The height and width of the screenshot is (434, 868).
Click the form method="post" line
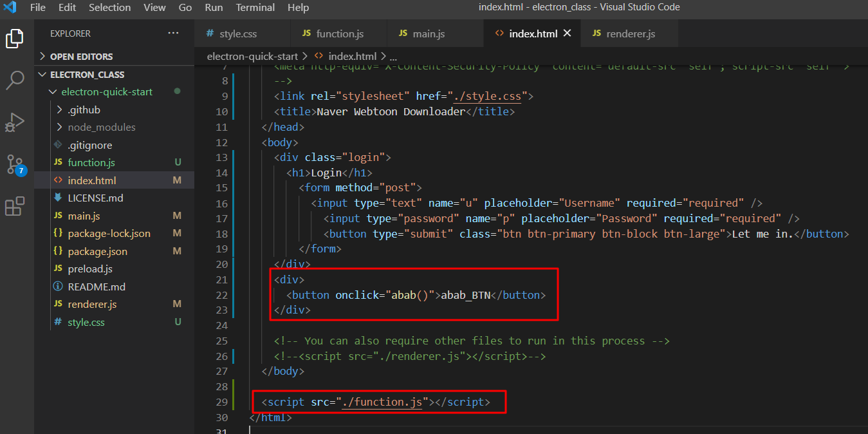(360, 189)
